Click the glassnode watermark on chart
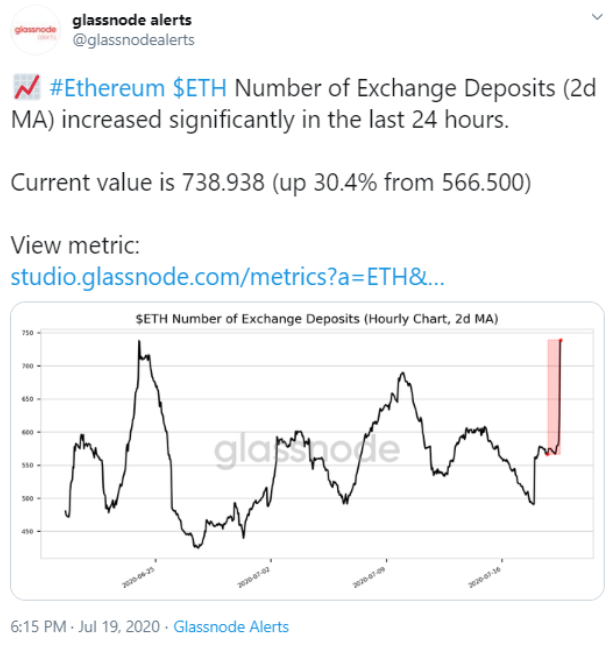The image size is (616, 647). pos(307,449)
